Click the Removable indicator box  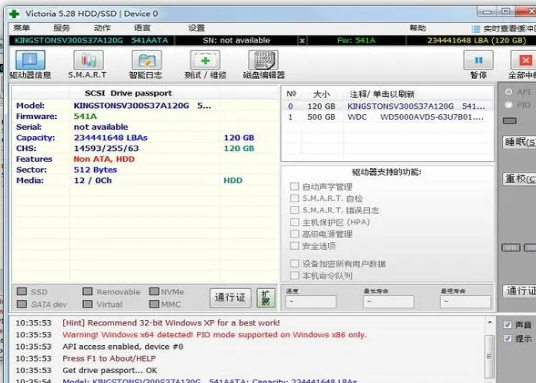(88, 291)
